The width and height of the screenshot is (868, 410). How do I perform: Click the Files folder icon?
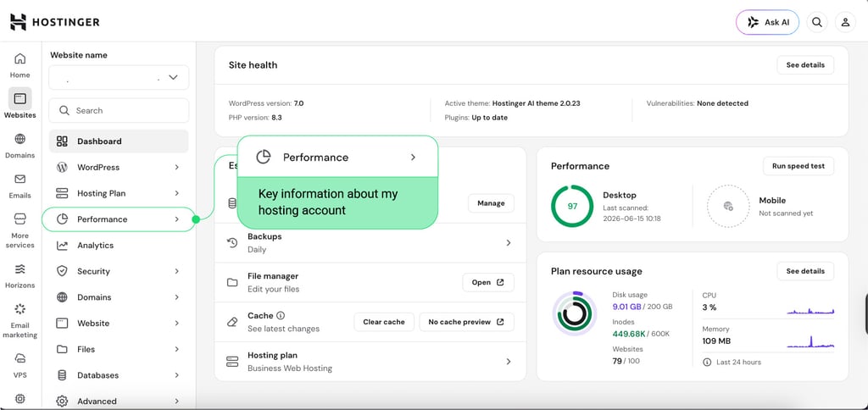tap(62, 349)
